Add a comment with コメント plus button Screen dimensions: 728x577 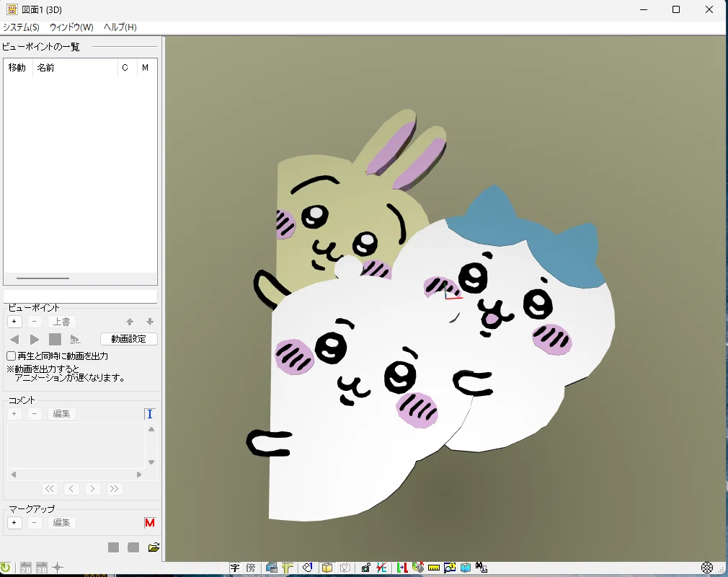[x=14, y=413]
